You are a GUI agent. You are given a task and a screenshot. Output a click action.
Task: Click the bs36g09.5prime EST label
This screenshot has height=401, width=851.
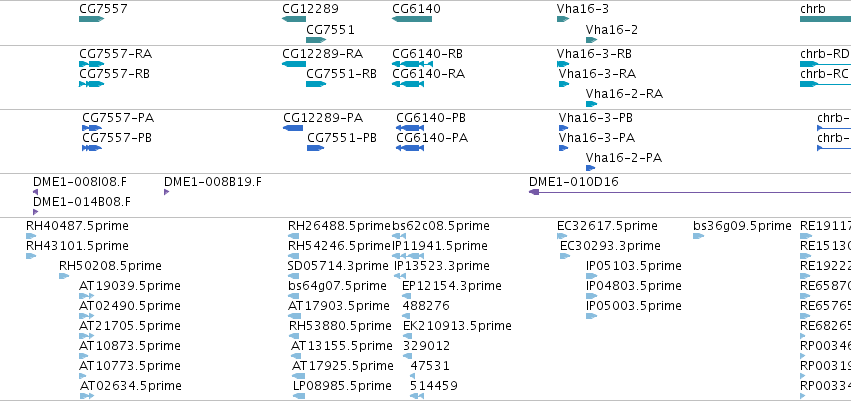pyautogui.click(x=742, y=226)
